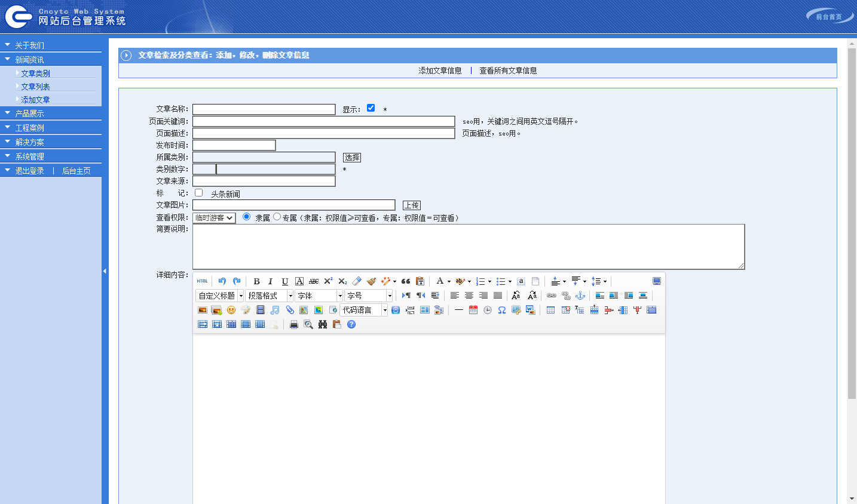857x504 pixels.
Task: Switch editor to HTML source view
Action: coord(203,281)
